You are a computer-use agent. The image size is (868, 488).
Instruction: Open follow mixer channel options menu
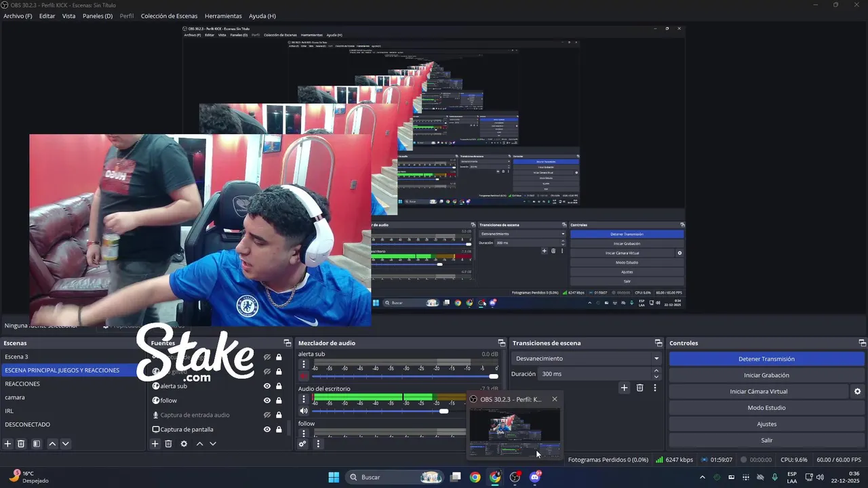click(x=304, y=433)
